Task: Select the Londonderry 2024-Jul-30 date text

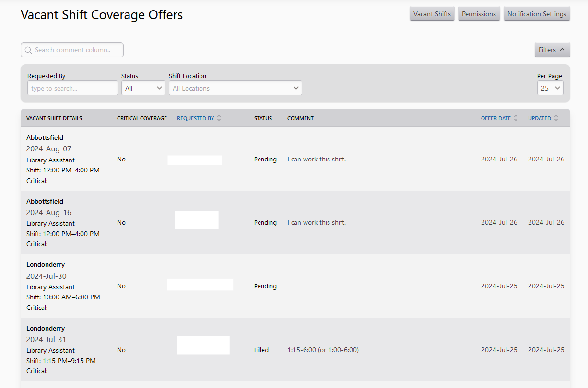Action: click(47, 276)
